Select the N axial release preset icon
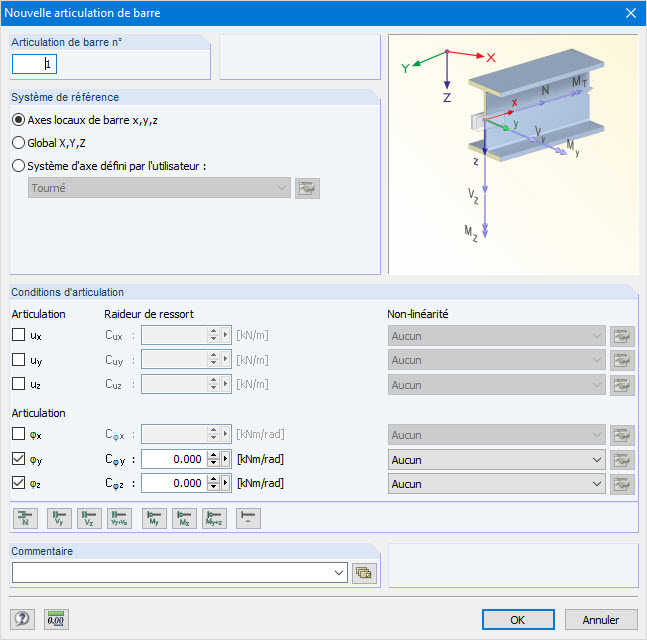Viewport: 647px width, 640px height. 25,518
